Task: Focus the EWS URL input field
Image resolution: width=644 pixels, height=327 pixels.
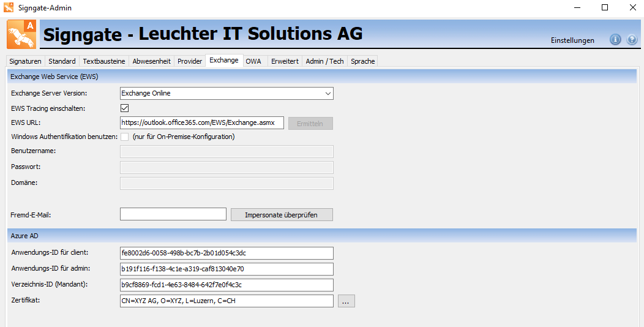Action: pos(201,123)
